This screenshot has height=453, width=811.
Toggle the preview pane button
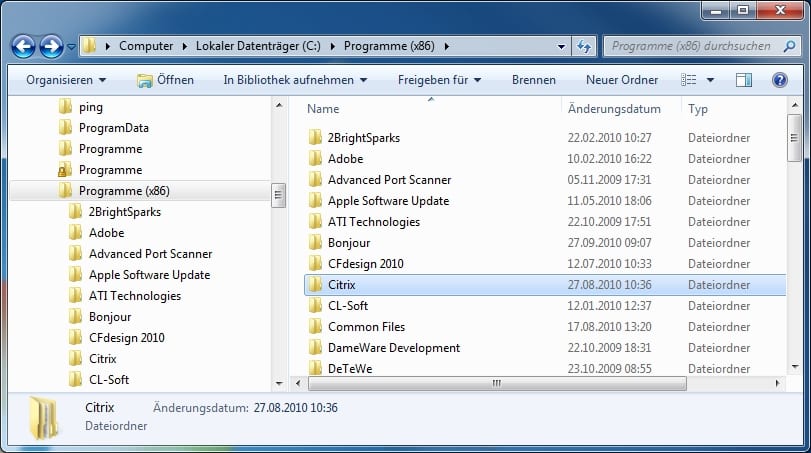click(744, 80)
